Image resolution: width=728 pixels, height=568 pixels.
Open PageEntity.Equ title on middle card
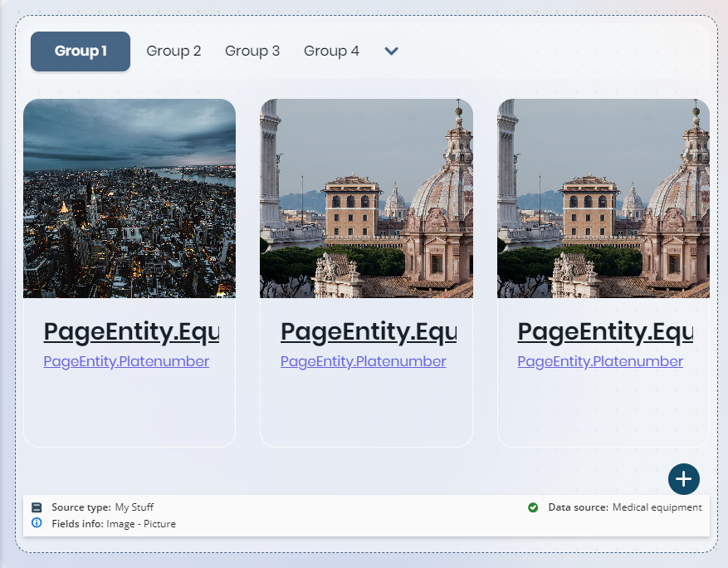pyautogui.click(x=369, y=332)
